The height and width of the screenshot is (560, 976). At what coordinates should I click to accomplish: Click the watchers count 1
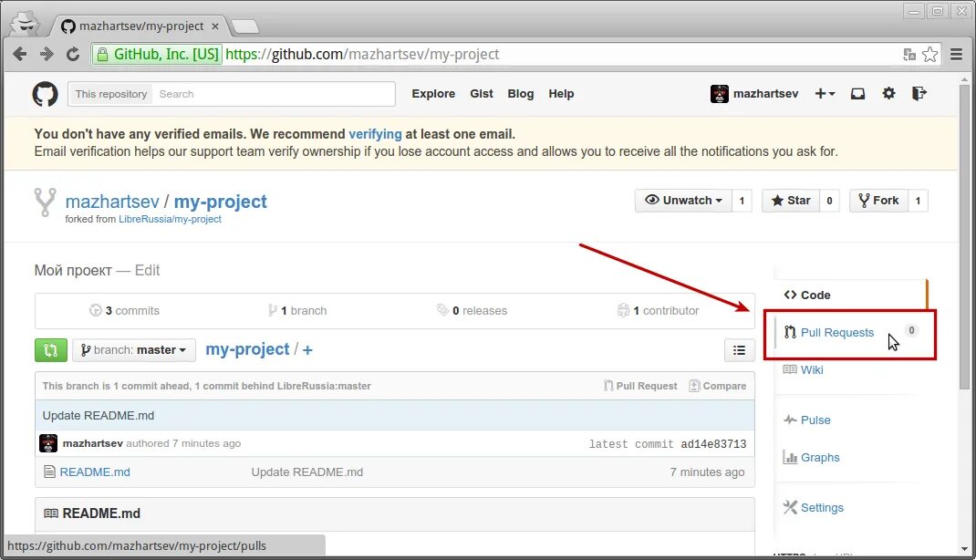742,201
